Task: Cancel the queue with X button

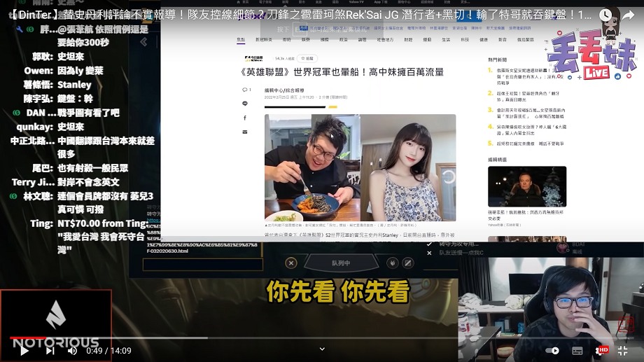Action: point(290,263)
